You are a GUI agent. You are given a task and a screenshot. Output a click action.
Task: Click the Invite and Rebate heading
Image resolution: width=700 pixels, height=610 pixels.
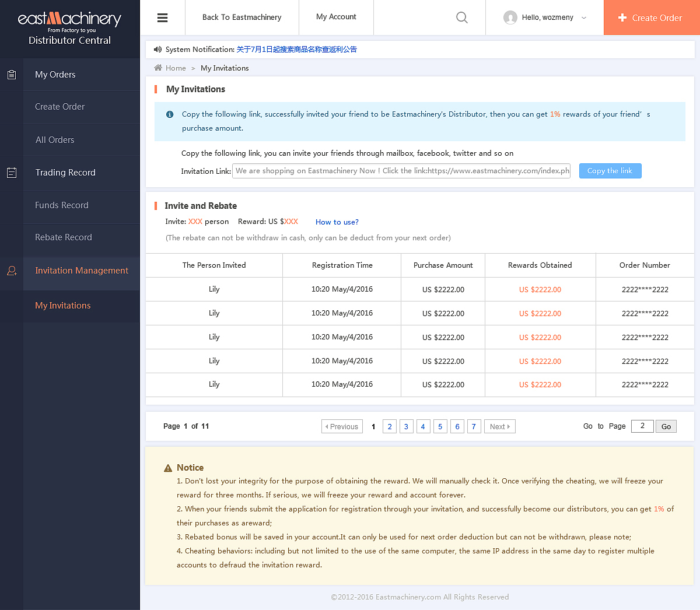(x=201, y=206)
